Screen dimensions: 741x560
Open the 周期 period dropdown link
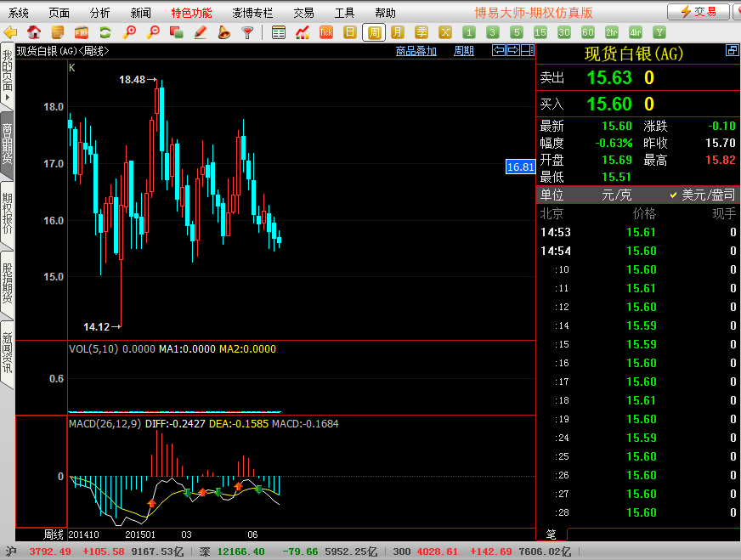point(463,51)
